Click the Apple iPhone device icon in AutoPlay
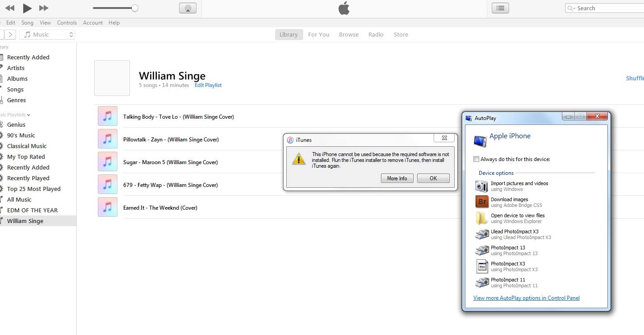This screenshot has height=335, width=644. pos(481,141)
